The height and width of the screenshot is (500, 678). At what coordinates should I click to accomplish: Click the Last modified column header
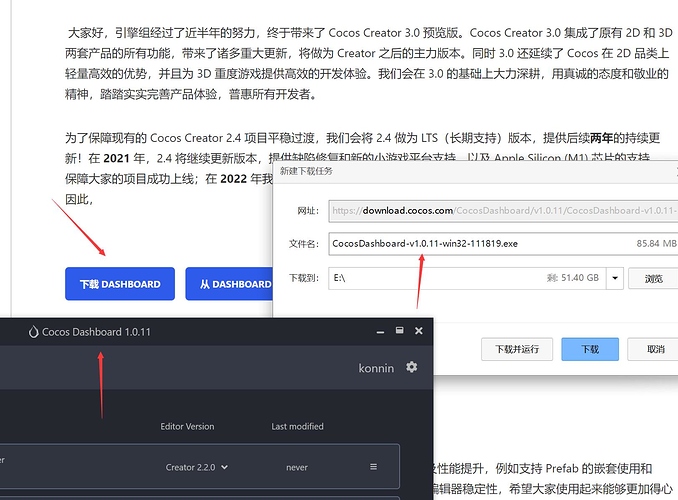coord(297,426)
